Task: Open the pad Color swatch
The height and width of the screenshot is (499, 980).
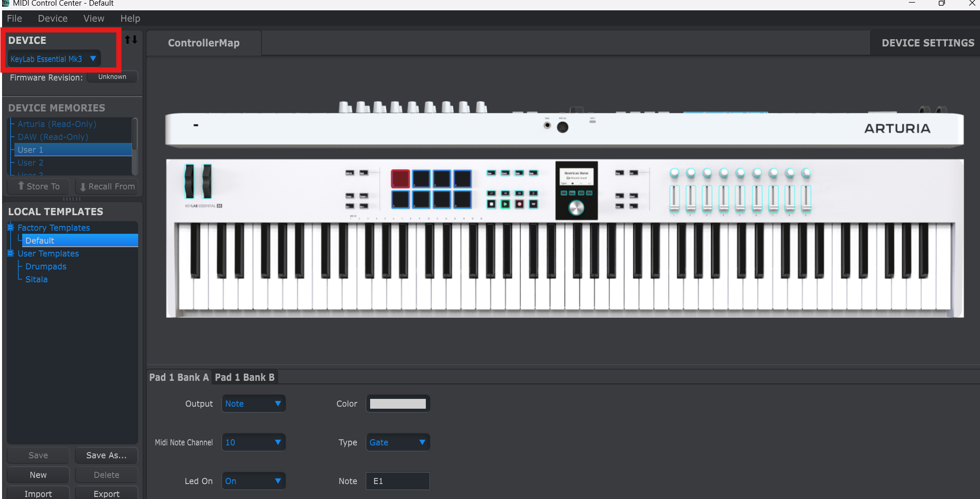Action: click(398, 404)
